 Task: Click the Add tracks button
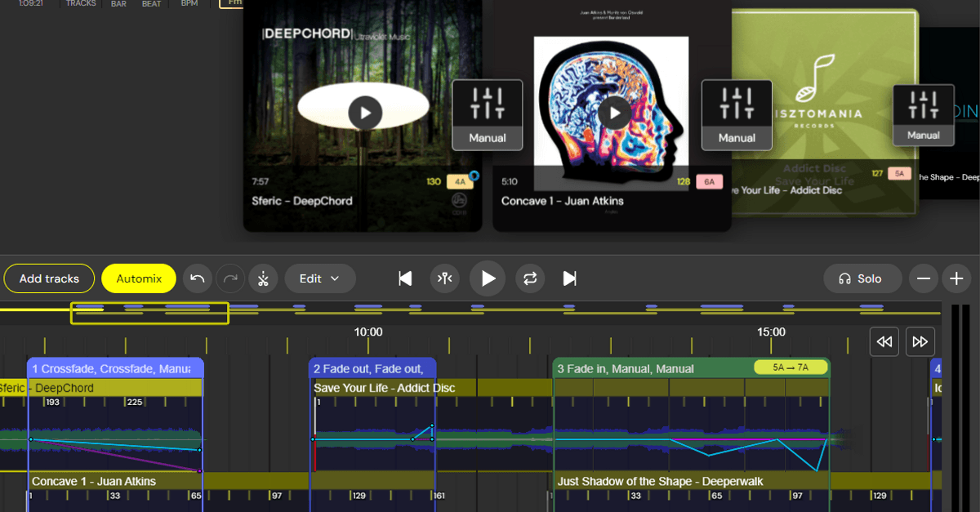[49, 278]
